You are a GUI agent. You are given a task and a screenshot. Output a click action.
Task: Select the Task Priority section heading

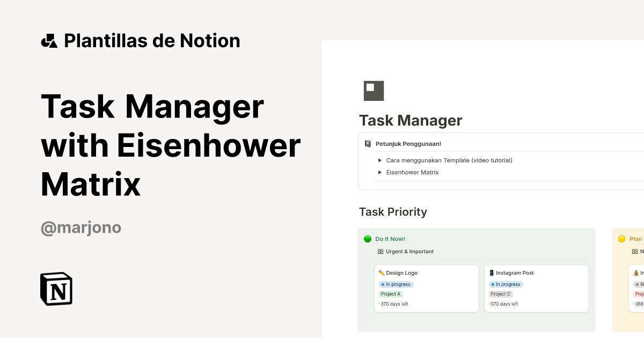pos(393,212)
